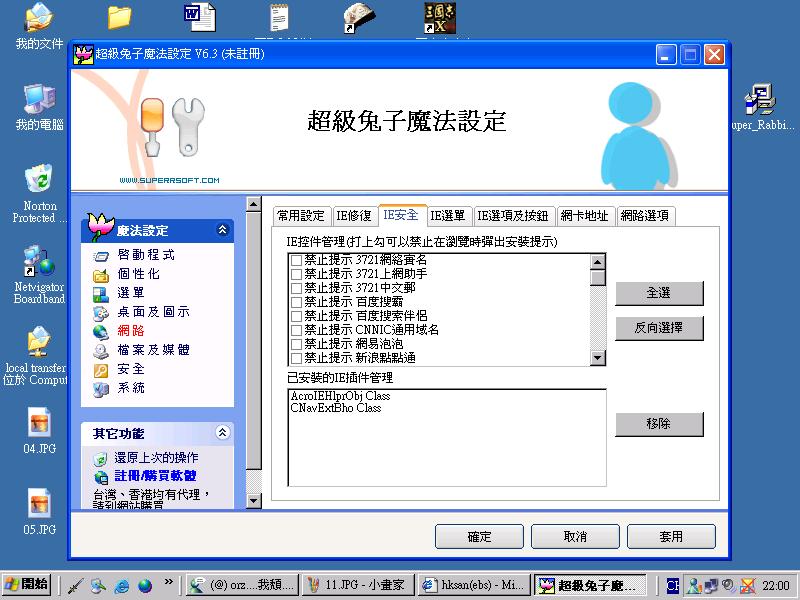Image resolution: width=800 pixels, height=600 pixels.
Task: Open the 啟動程式 sidebar icon
Action: (x=101, y=256)
